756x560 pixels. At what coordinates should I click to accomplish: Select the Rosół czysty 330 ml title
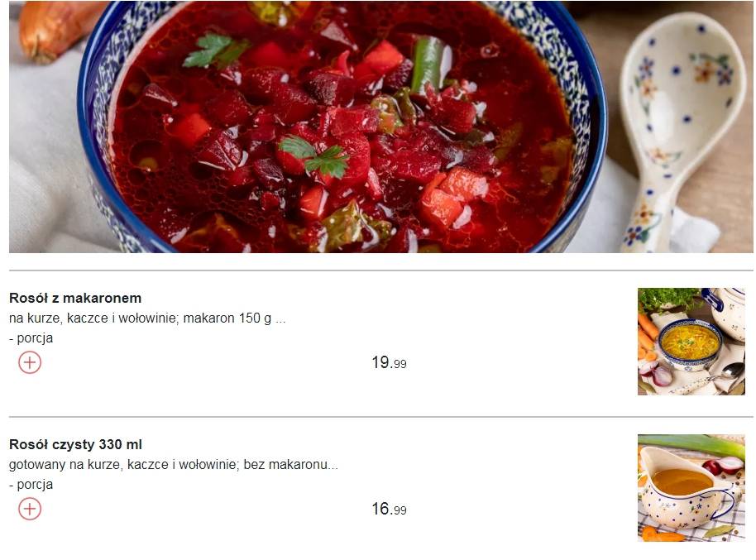pyautogui.click(x=76, y=445)
